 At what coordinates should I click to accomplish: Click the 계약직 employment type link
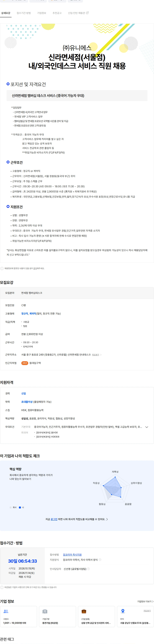[x=33, y=314]
